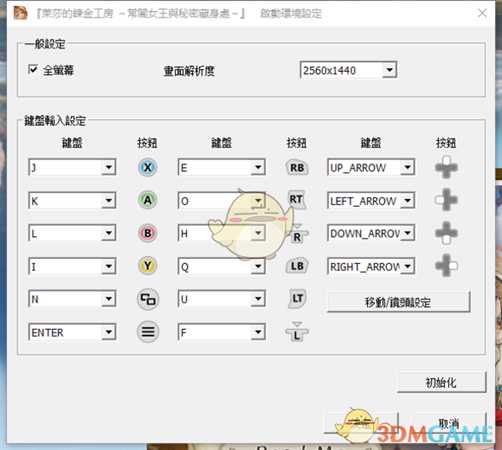The width and height of the screenshot is (502, 450).
Task: Open the I key dropdown for Y button
Action: pyautogui.click(x=72, y=266)
